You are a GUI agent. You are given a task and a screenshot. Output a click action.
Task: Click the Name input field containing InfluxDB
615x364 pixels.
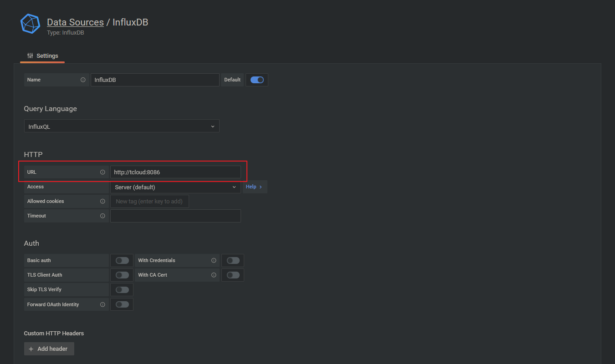point(155,80)
